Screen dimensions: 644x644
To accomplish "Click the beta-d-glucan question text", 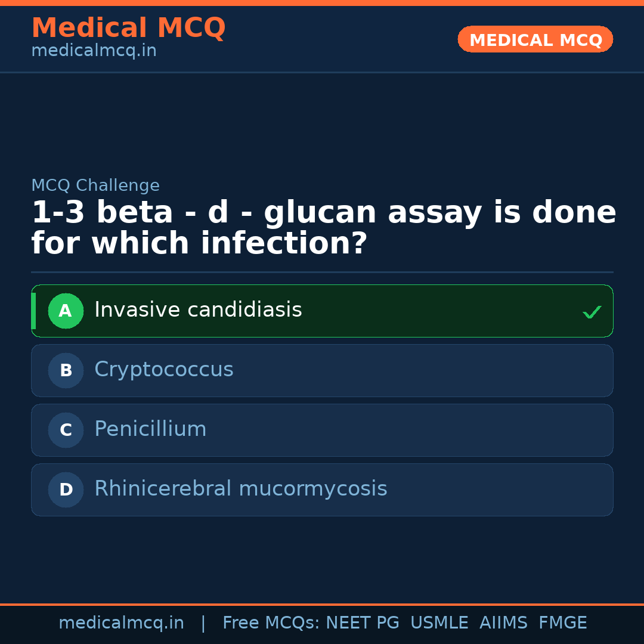I will pyautogui.click(x=323, y=228).
